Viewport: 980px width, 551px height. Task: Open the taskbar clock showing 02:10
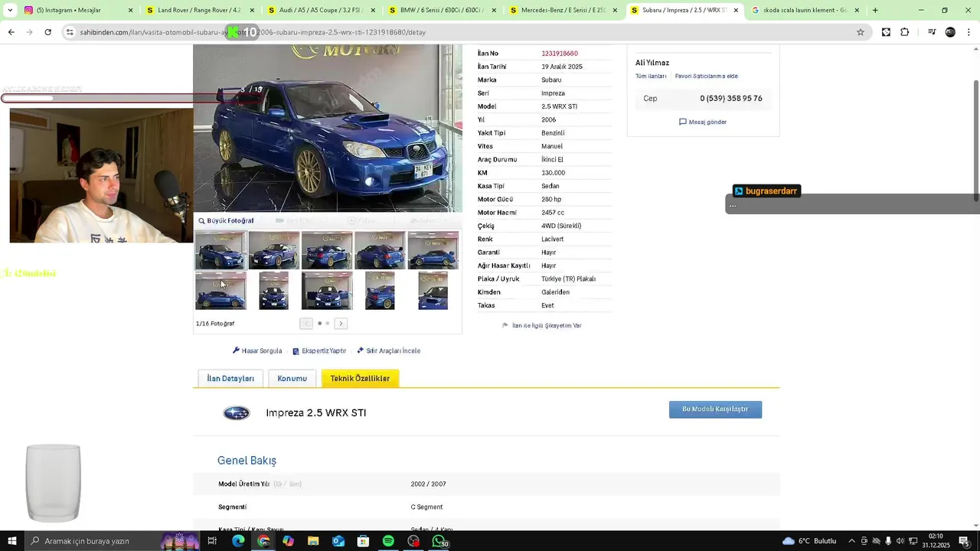(x=936, y=541)
